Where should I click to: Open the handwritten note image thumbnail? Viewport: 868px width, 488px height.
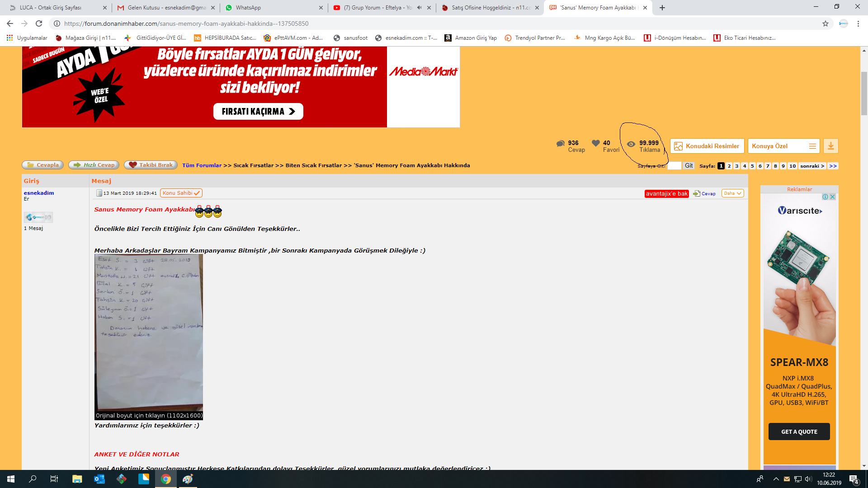click(149, 337)
